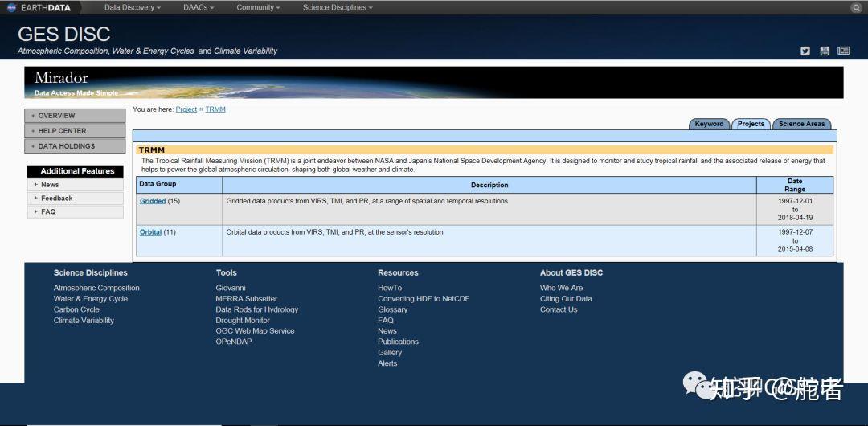Open the Community dropdown menu
This screenshot has width=868, height=426.
pos(258,8)
